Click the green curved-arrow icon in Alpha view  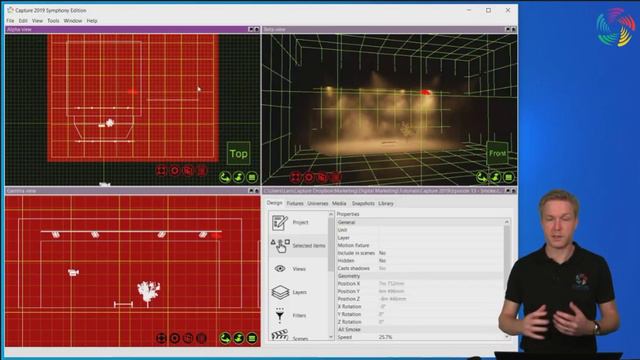tap(225, 177)
